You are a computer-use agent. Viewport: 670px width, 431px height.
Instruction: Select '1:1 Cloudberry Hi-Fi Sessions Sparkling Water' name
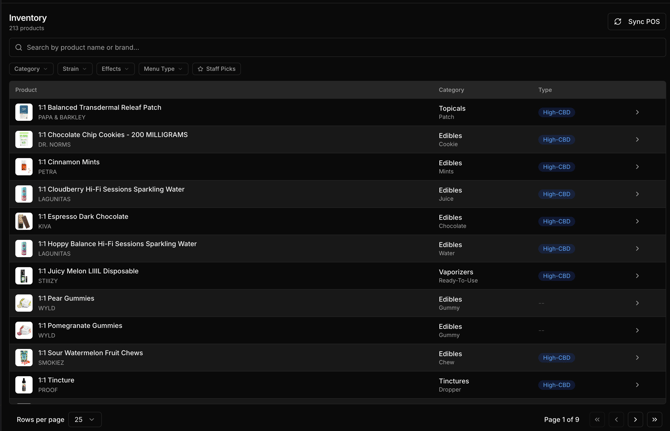[x=111, y=189]
